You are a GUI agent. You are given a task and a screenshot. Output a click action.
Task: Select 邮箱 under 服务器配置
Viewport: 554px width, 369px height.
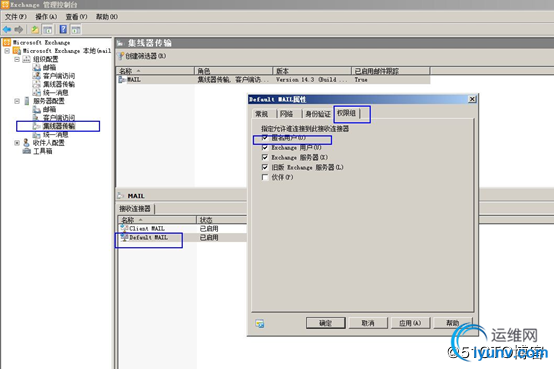click(x=49, y=109)
